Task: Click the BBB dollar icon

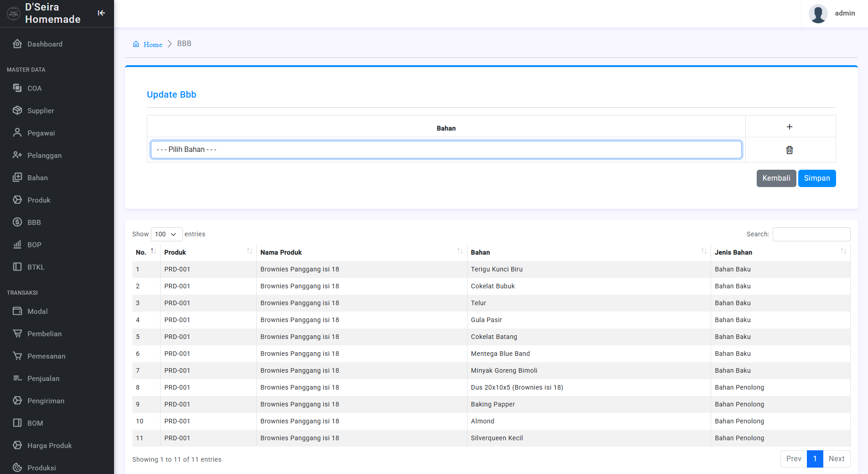Action: 17,222
